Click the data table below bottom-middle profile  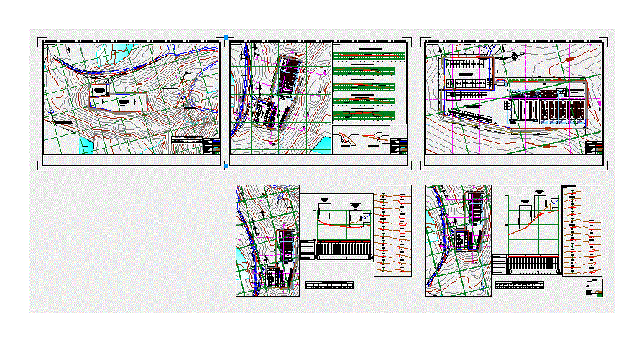[x=329, y=285]
